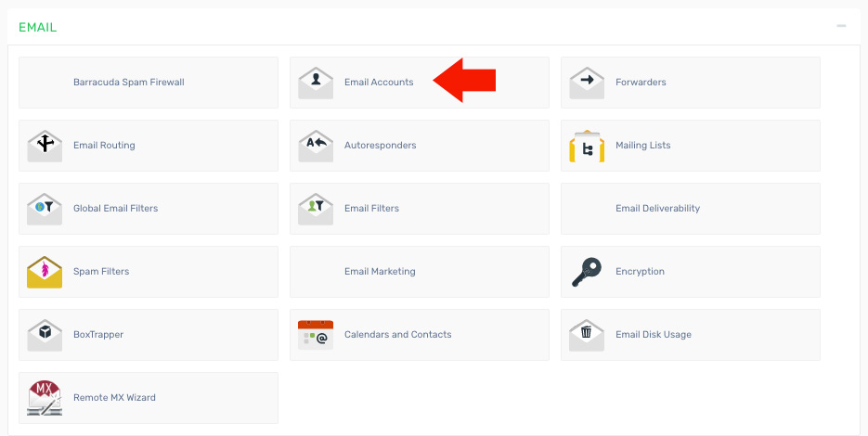Open the Mailing Lists text link
The height and width of the screenshot is (436, 868).
tap(642, 146)
